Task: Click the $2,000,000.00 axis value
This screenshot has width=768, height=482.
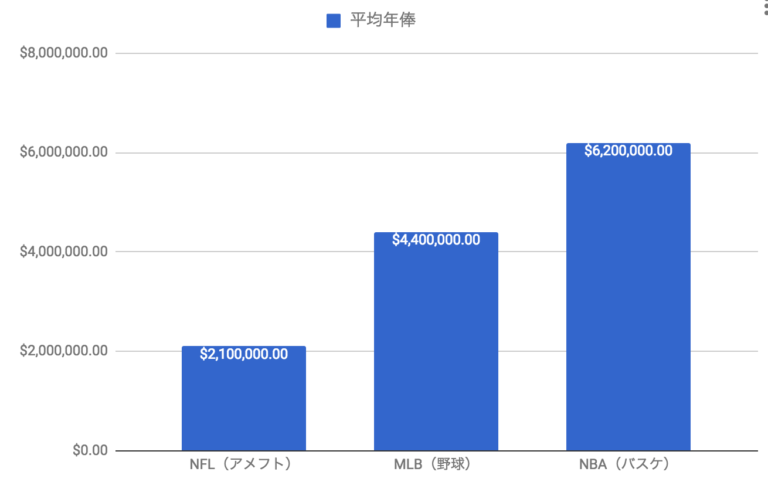Action: point(64,351)
